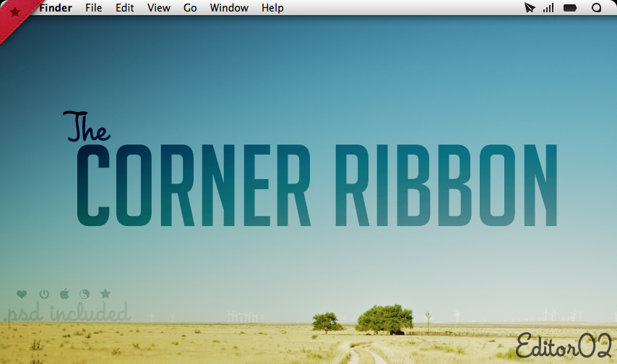Select the heart sample icon
Viewport: 617px width, 364px height.
(x=22, y=294)
